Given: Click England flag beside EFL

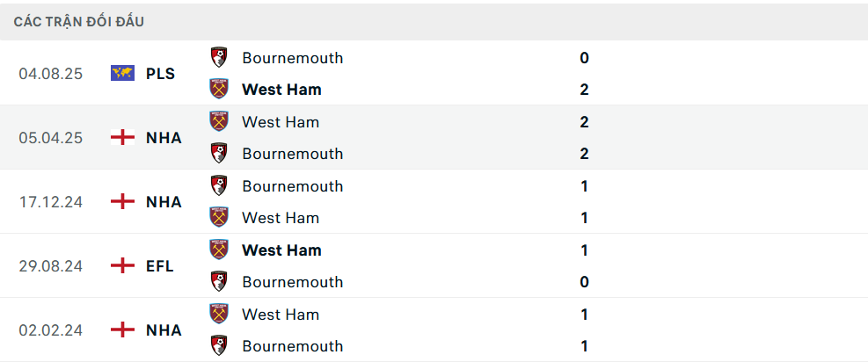Looking at the screenshot, I should [122, 265].
